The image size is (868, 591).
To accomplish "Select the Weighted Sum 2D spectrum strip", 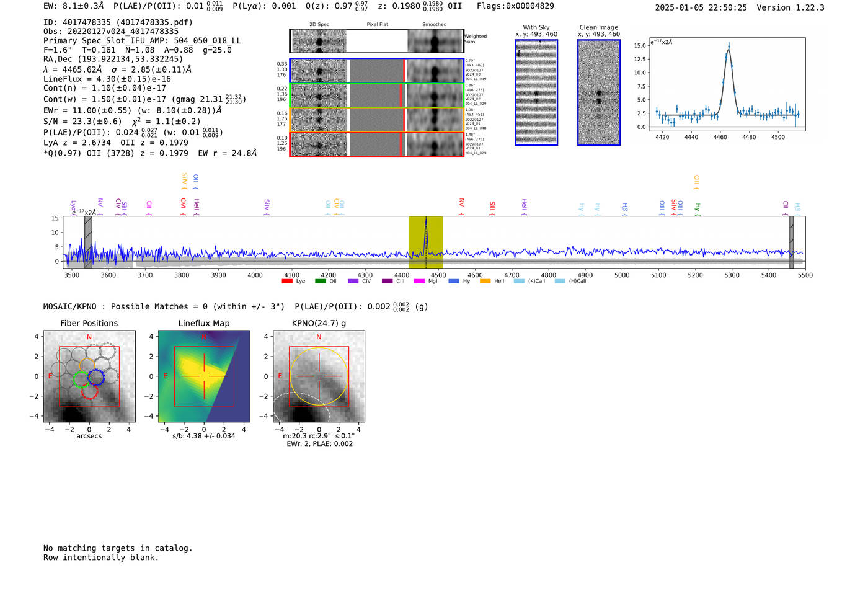I will [376, 41].
